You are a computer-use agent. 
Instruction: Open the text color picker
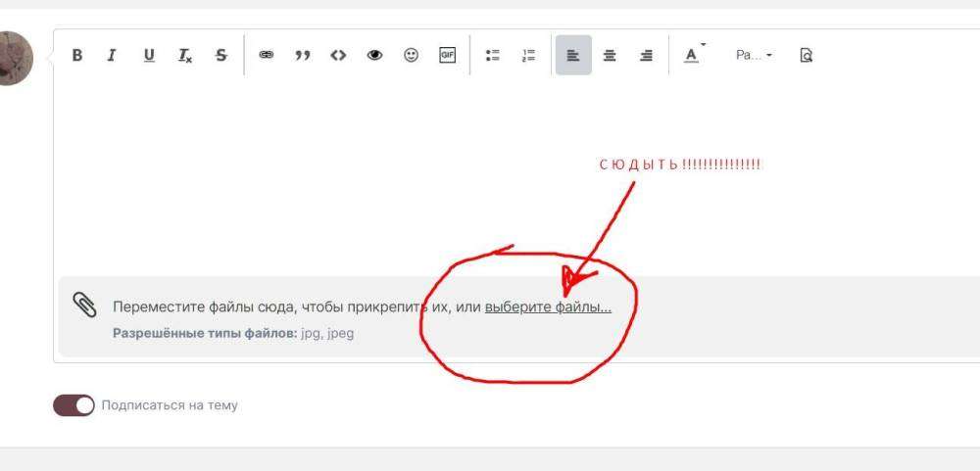click(x=693, y=56)
